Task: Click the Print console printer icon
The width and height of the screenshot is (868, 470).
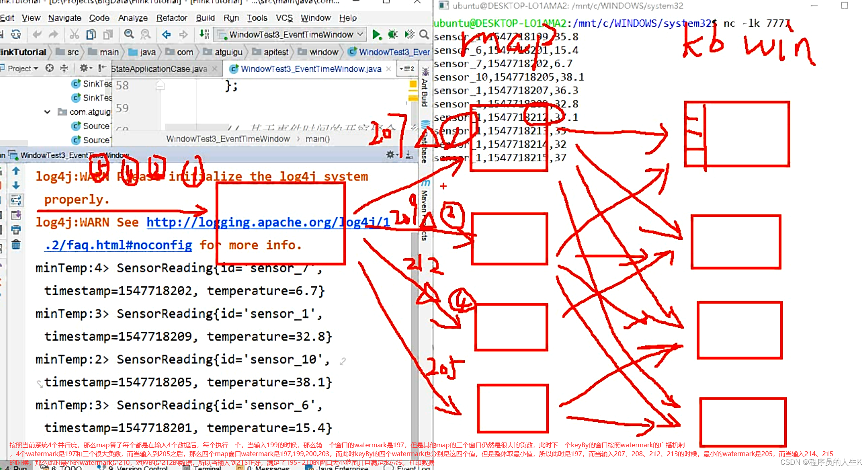Action: click(16, 230)
